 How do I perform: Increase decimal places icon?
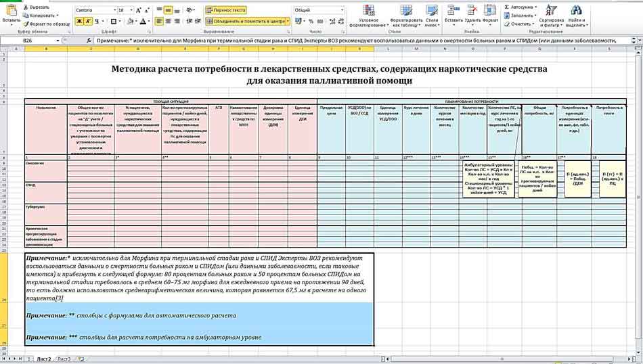tap(332, 21)
